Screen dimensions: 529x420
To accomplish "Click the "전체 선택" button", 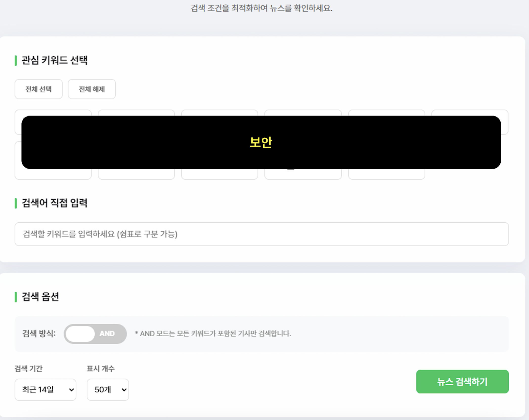I will [x=38, y=89].
